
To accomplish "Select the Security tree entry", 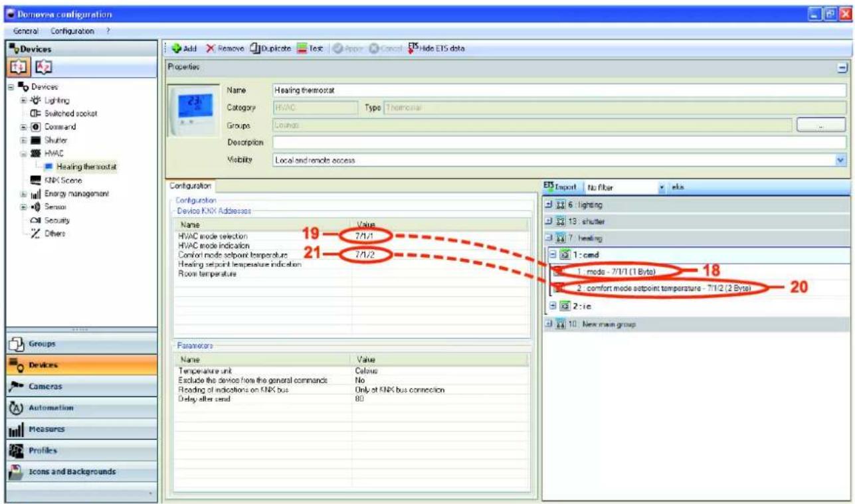I will click(50, 220).
